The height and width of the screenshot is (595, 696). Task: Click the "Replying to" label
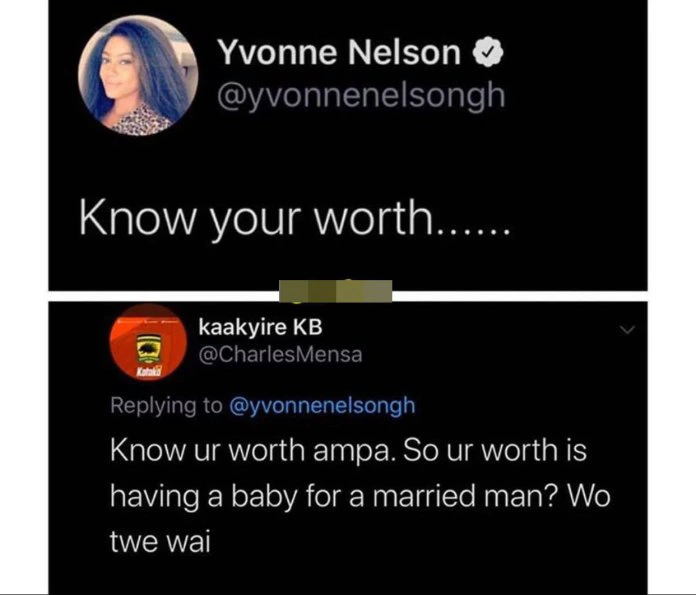166,406
